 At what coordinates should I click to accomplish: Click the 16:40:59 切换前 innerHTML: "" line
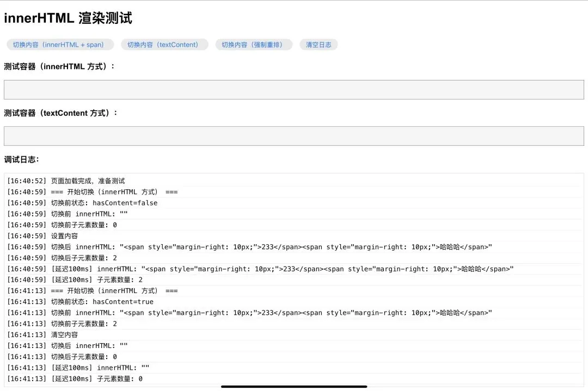click(294, 214)
